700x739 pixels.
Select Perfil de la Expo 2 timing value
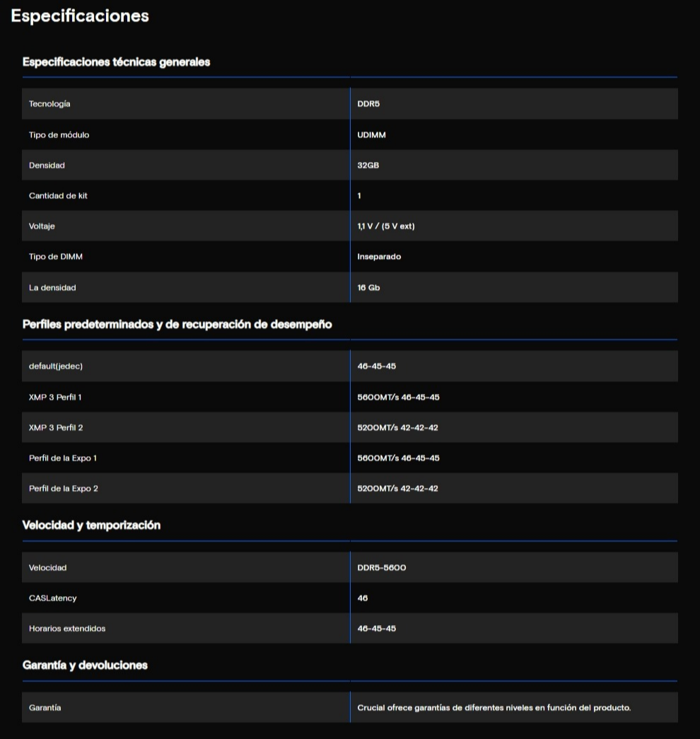[398, 489]
